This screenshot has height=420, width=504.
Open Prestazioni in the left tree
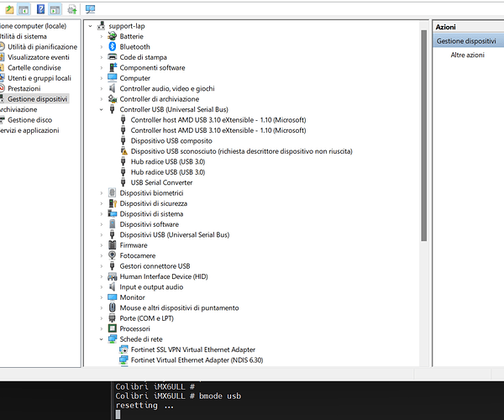click(24, 88)
